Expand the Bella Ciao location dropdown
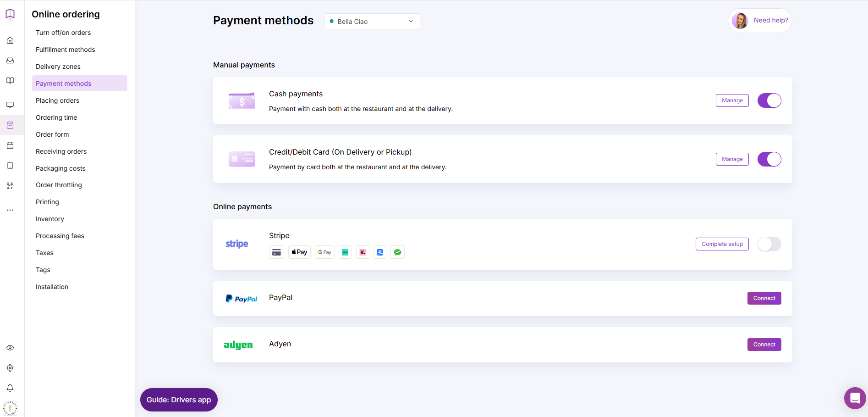This screenshot has width=868, height=417. coord(372,22)
